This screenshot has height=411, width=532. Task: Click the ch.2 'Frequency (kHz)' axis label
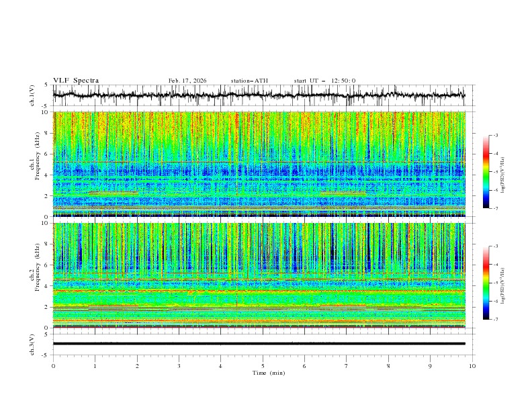point(37,267)
